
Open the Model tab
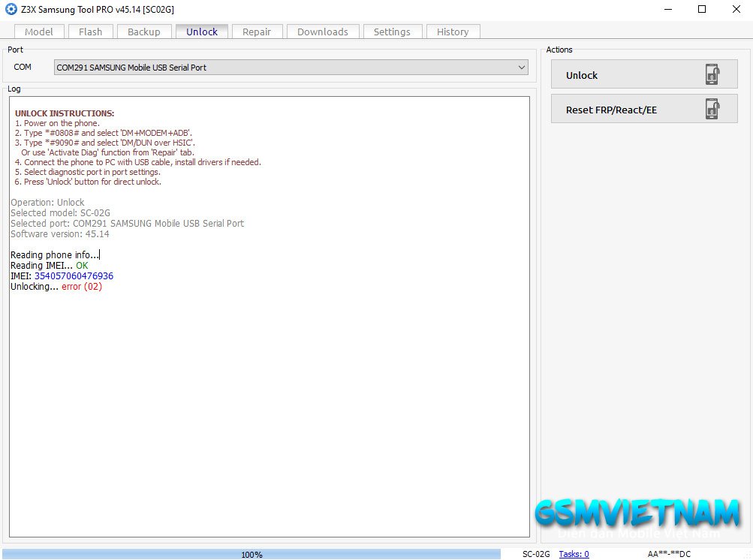click(39, 32)
